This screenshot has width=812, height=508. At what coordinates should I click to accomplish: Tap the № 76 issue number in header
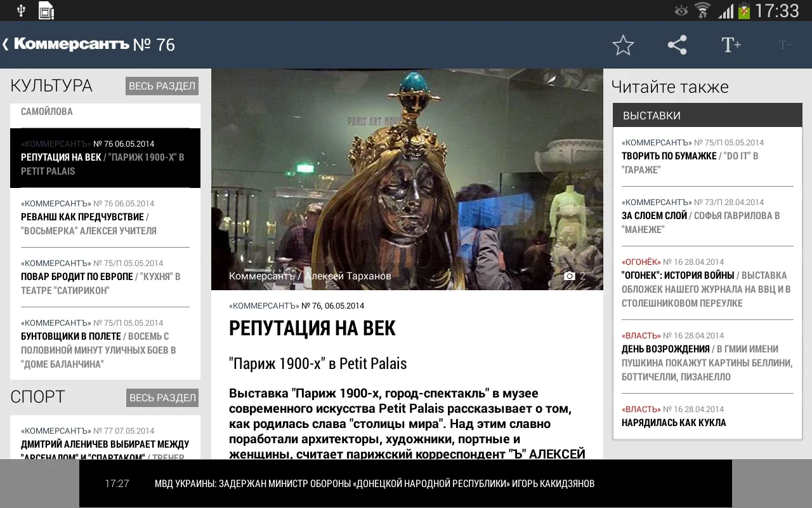154,44
